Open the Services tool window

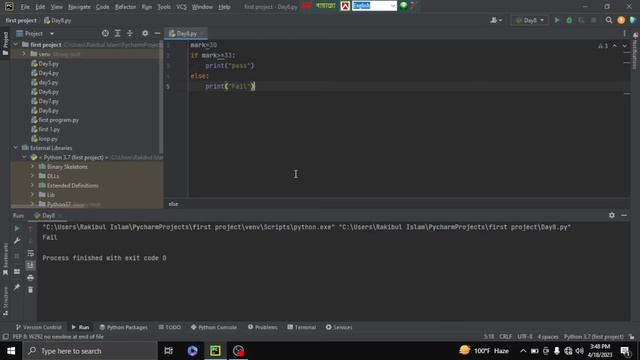339,327
